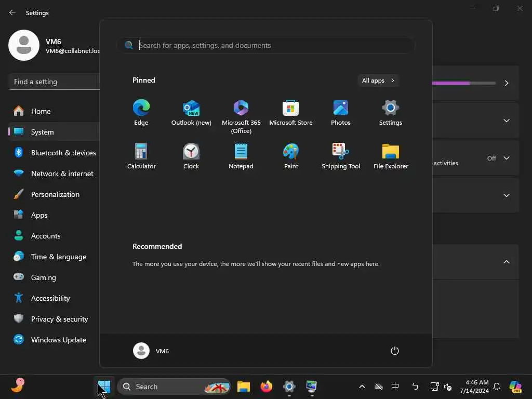Open File Explorer pinned app
This screenshot has width=532, height=399.
(391, 156)
